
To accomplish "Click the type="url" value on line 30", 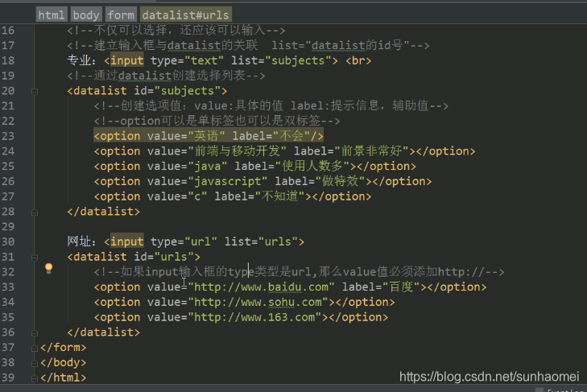I will coord(200,241).
